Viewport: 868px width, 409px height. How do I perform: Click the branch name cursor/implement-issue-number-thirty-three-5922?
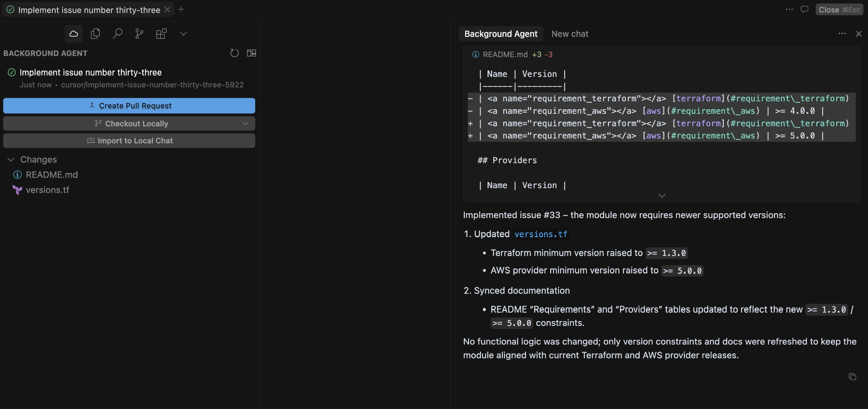coord(152,85)
